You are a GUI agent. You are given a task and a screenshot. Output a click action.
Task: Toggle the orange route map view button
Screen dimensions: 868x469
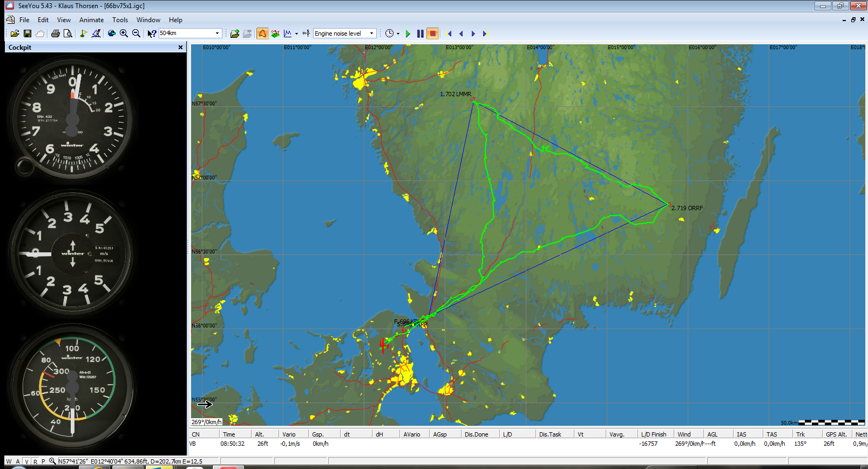click(262, 33)
